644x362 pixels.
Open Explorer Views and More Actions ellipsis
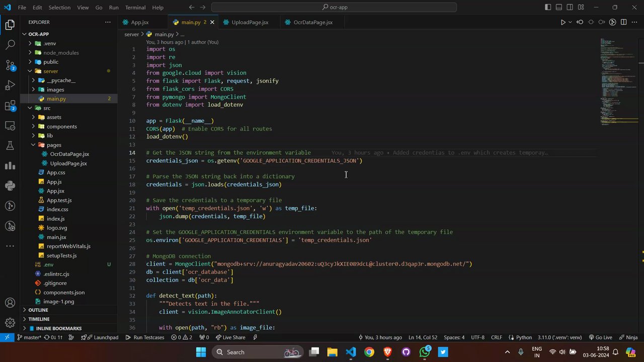(108, 22)
